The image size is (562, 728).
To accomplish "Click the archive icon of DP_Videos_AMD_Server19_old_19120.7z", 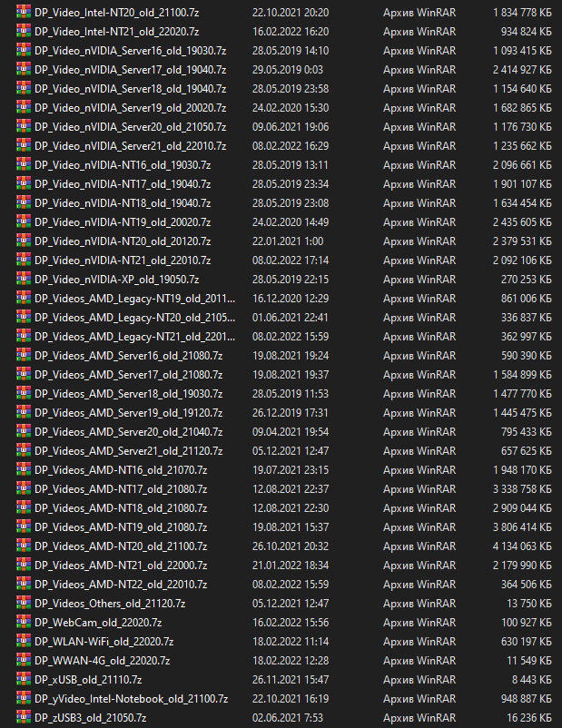I will (x=24, y=412).
